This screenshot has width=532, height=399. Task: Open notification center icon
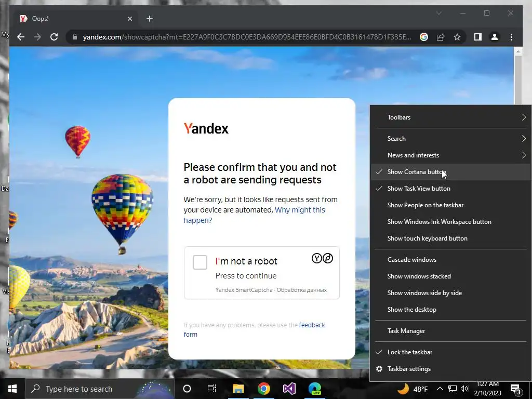click(516, 390)
